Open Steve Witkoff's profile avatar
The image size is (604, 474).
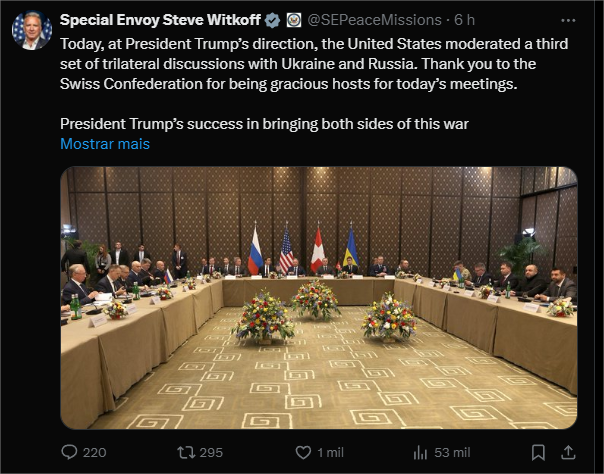pos(31,30)
